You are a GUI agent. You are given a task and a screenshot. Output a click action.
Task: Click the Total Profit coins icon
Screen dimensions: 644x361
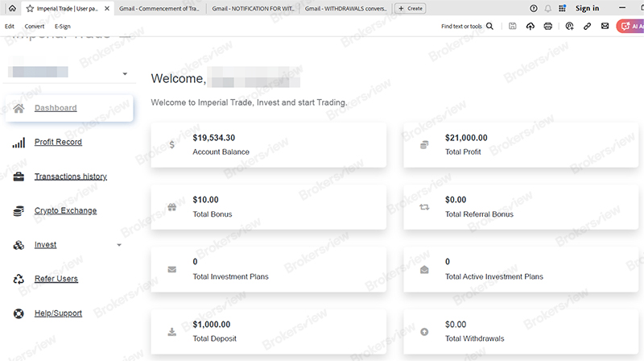(x=424, y=145)
